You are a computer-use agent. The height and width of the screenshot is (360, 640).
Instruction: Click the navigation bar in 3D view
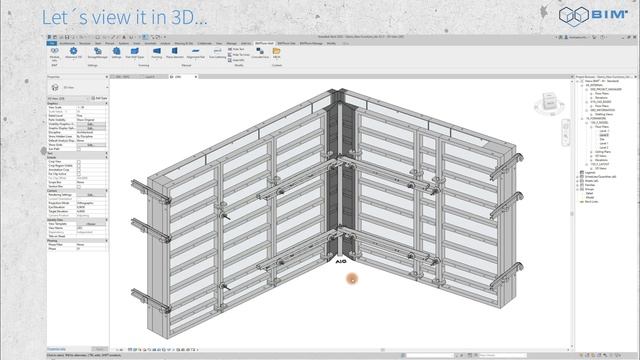click(566, 133)
